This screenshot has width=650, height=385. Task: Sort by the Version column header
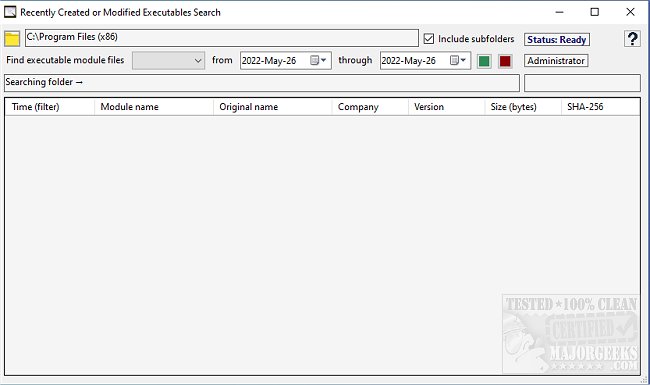446,107
